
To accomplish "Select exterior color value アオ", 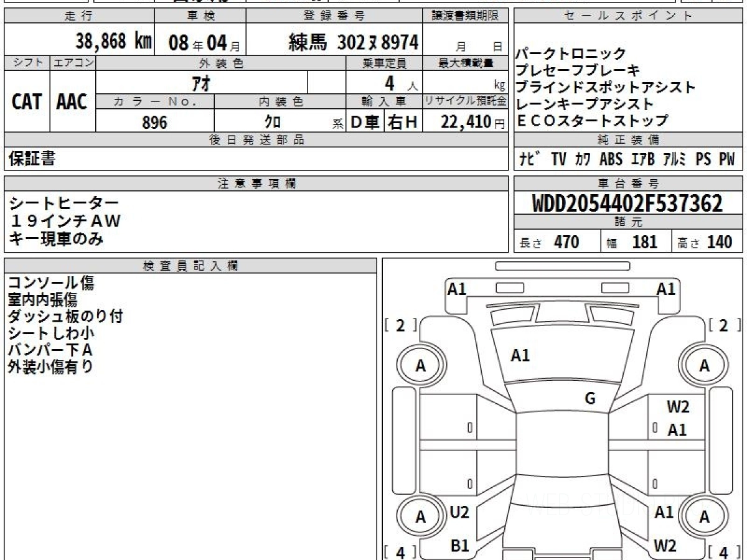I will [x=201, y=83].
